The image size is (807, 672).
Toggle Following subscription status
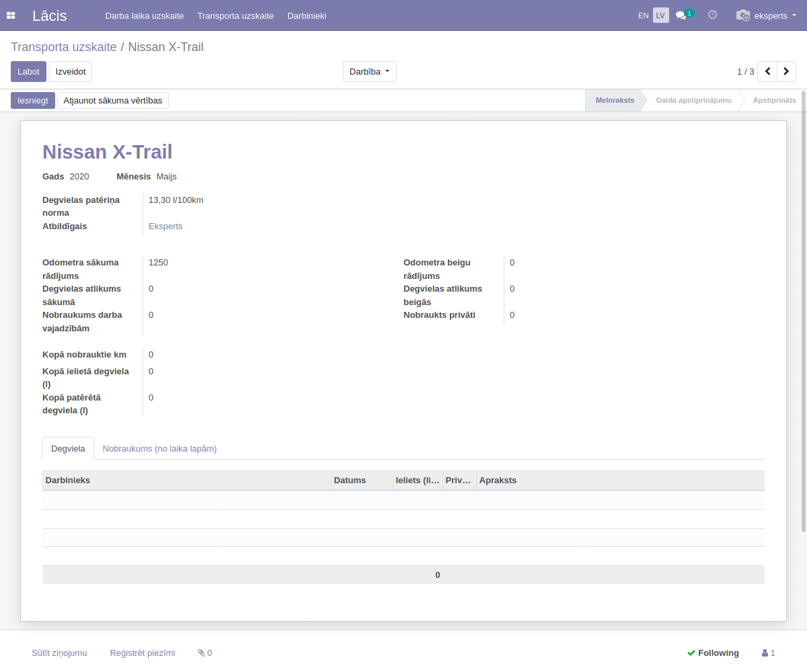[713, 653]
